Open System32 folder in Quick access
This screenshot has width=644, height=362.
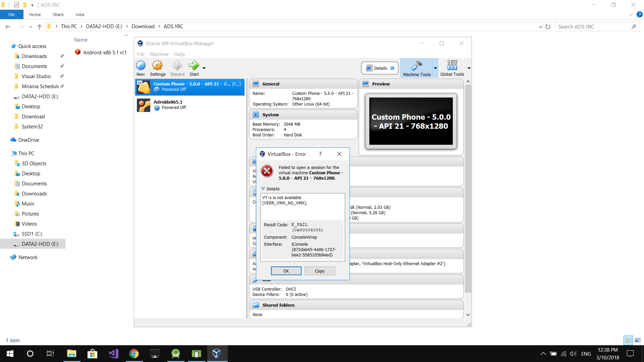[32, 126]
